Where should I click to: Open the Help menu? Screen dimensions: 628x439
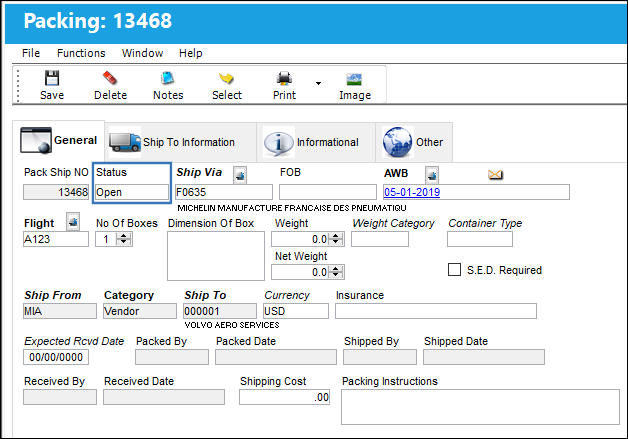click(190, 53)
